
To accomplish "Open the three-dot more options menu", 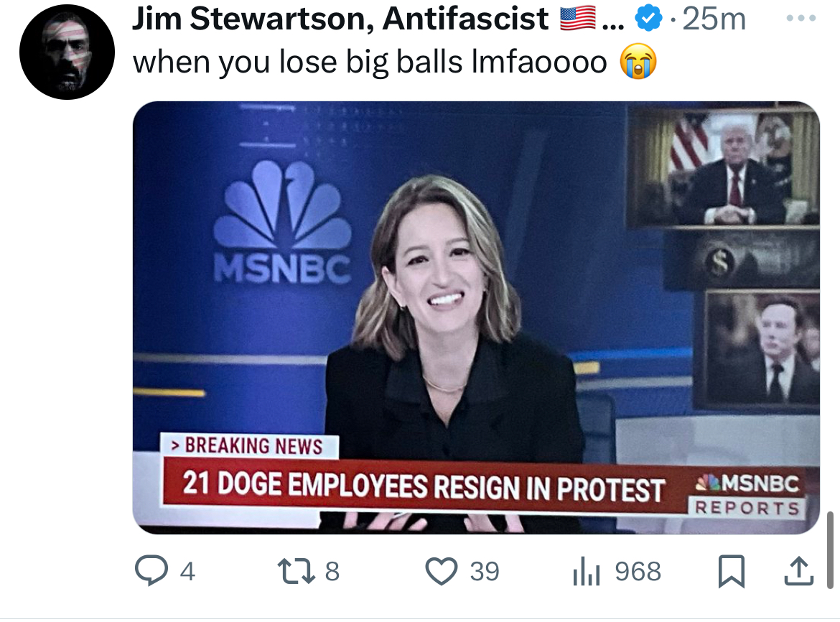I will click(x=801, y=18).
